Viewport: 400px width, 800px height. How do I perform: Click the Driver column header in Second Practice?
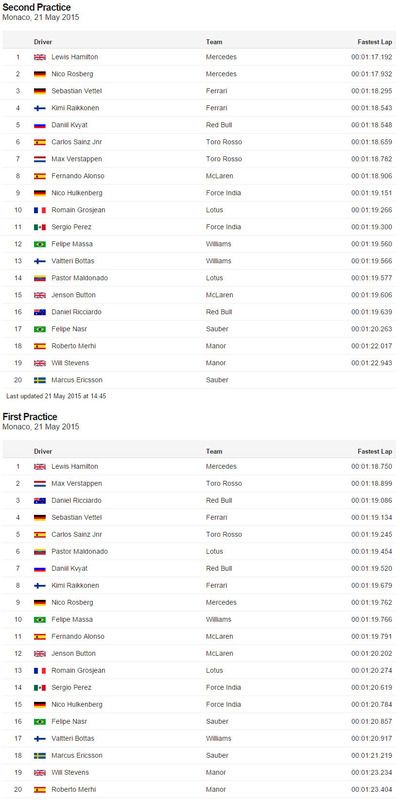tap(43, 42)
